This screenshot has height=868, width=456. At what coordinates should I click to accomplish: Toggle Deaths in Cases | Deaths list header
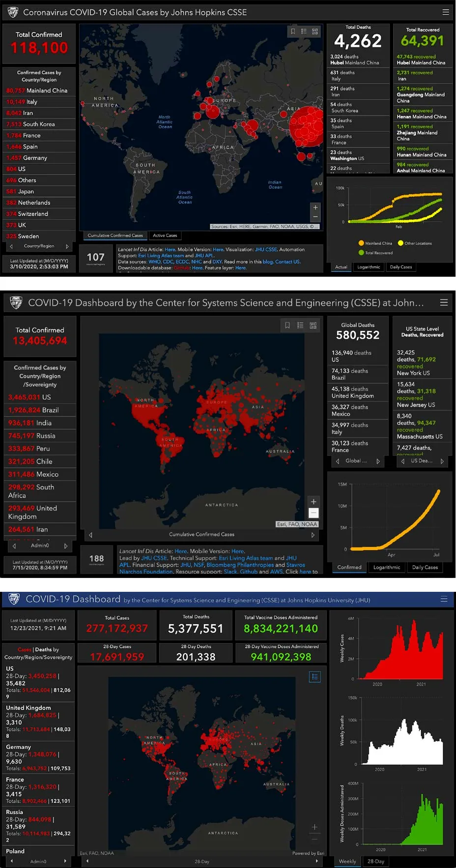click(43, 650)
